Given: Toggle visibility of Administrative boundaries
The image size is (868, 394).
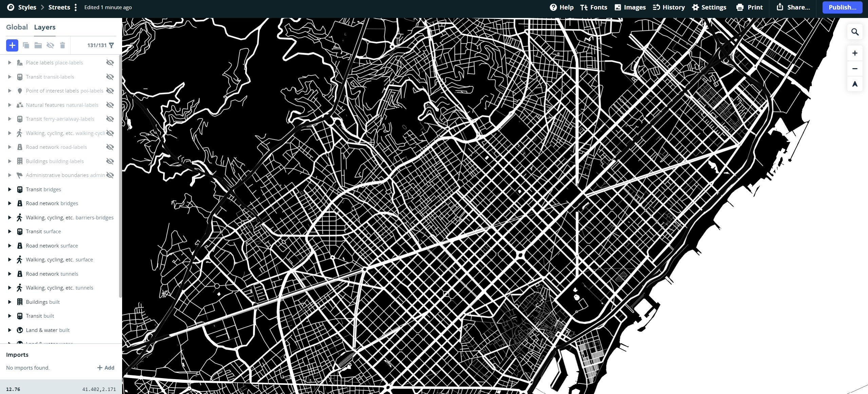Looking at the screenshot, I should pos(110,175).
